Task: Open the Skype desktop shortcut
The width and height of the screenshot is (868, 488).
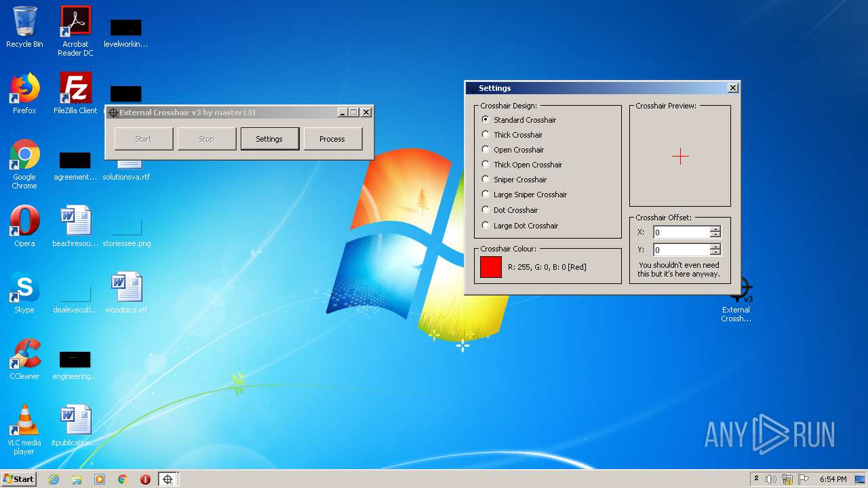Action: 24,293
